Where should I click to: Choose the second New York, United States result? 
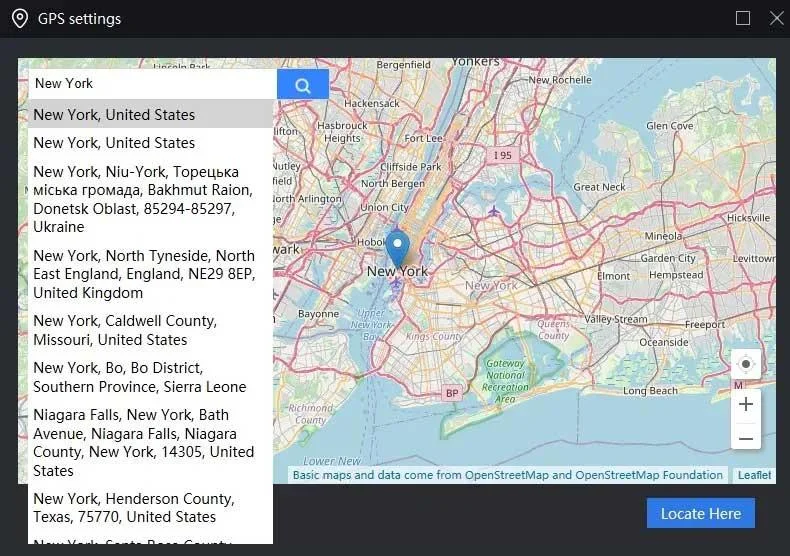click(150, 143)
